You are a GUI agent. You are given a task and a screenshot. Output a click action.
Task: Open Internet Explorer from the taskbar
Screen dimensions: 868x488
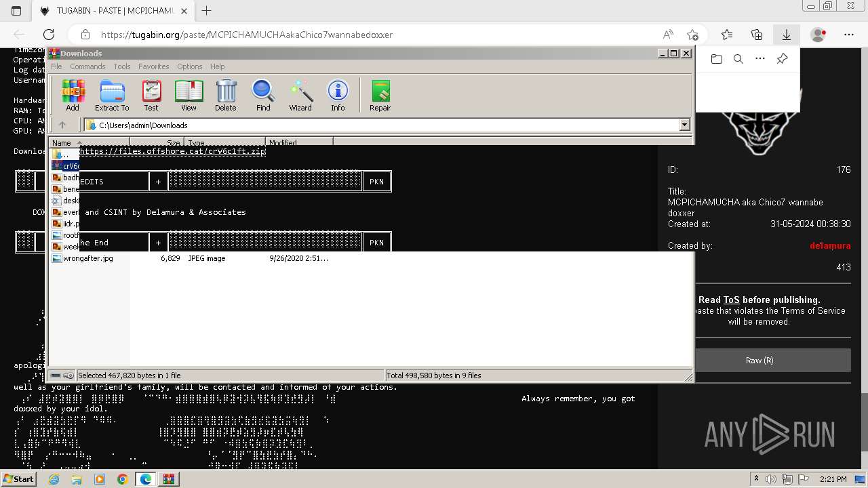54,479
